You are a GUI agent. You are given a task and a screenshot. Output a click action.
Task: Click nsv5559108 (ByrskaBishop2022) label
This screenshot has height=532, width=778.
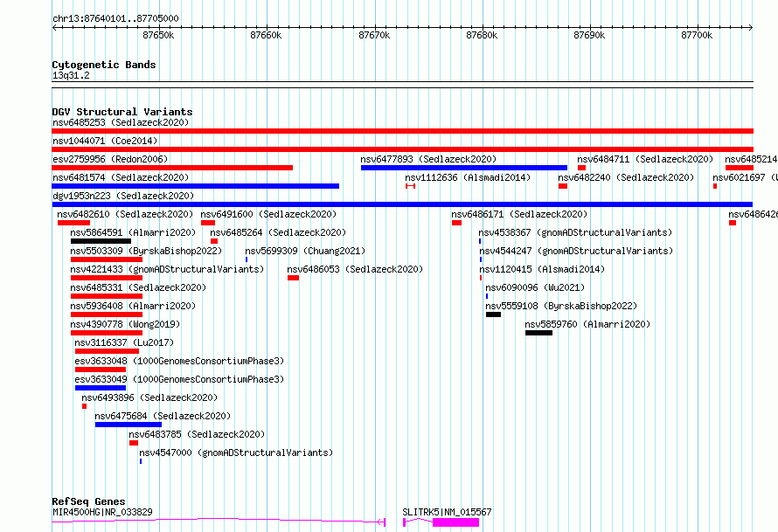pyautogui.click(x=561, y=306)
